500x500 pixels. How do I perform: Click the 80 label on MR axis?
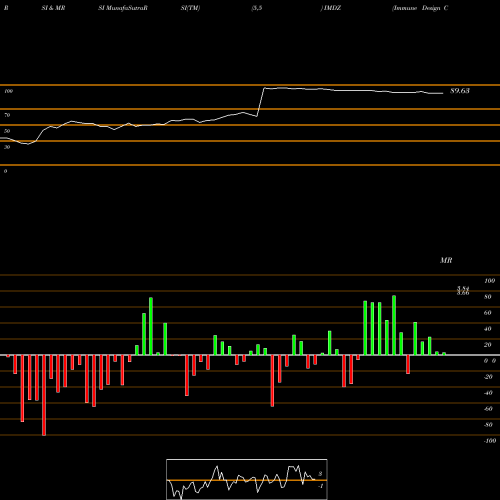[x=488, y=297]
